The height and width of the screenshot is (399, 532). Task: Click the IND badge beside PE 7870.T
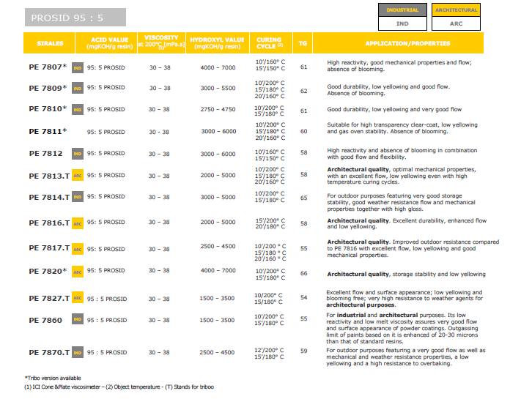[x=78, y=353]
